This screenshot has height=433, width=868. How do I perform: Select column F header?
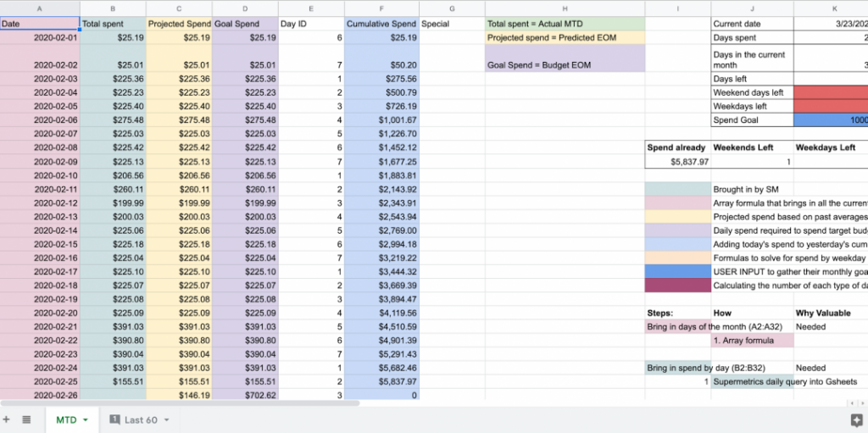click(x=381, y=8)
